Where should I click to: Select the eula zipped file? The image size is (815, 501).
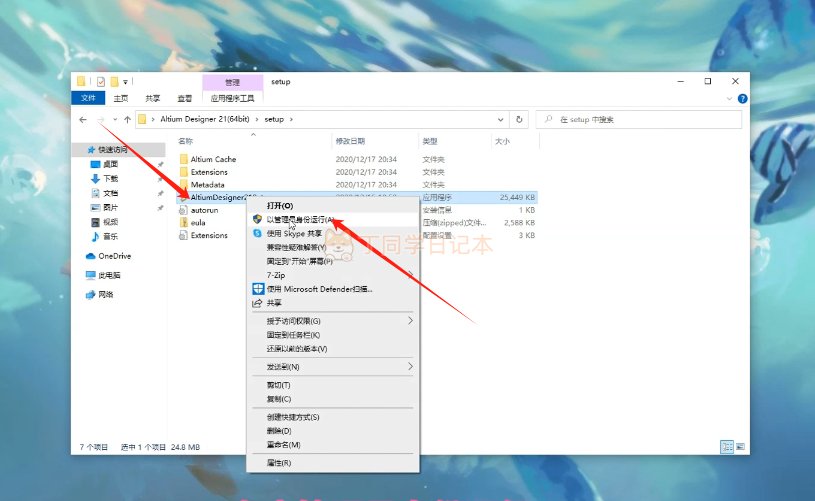(x=198, y=222)
